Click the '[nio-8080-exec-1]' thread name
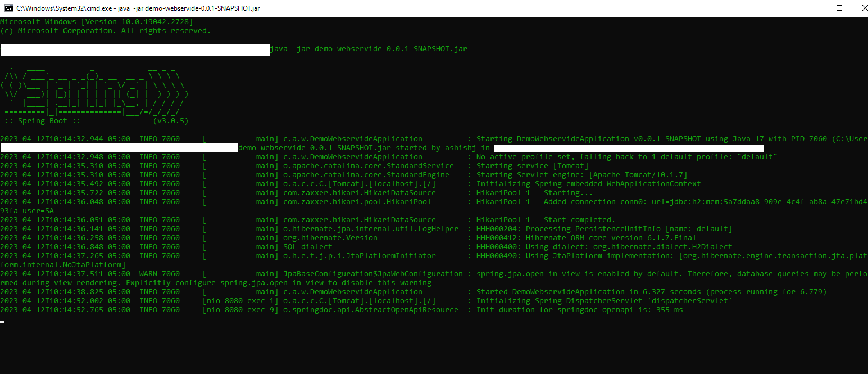 240,301
